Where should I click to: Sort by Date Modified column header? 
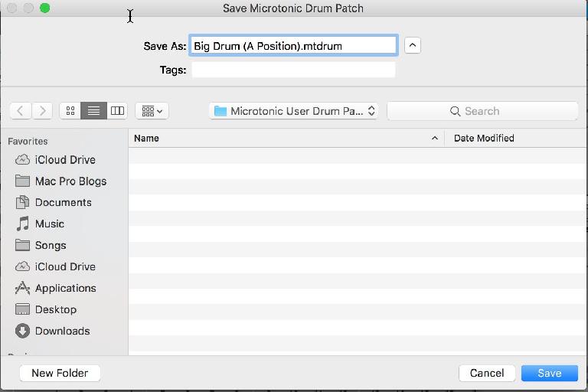tap(516, 138)
